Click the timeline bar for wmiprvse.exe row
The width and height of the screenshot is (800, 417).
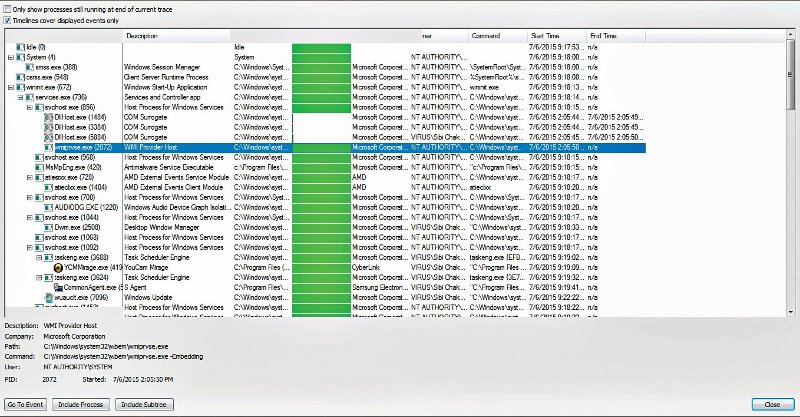321,147
